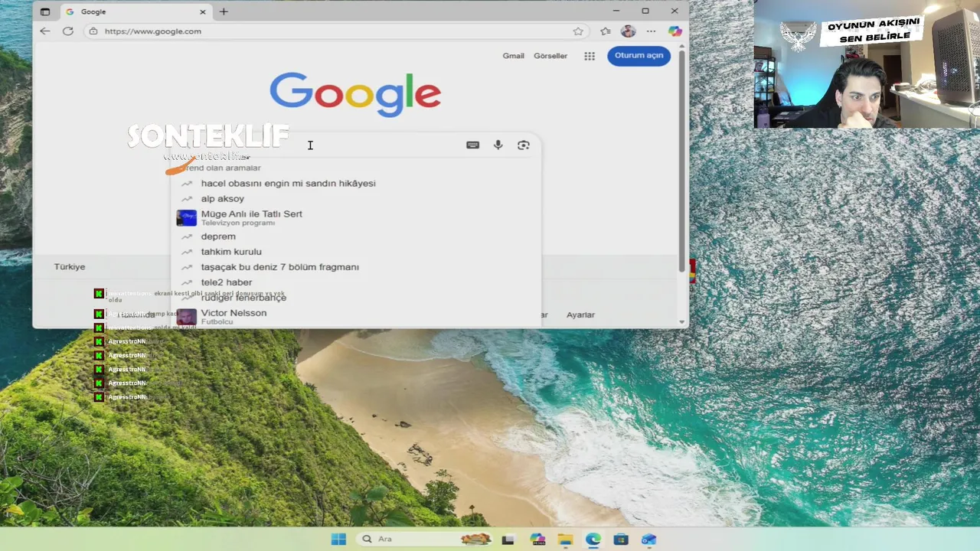This screenshot has height=551, width=980.
Task: Click Oturum açın button
Action: (639, 56)
